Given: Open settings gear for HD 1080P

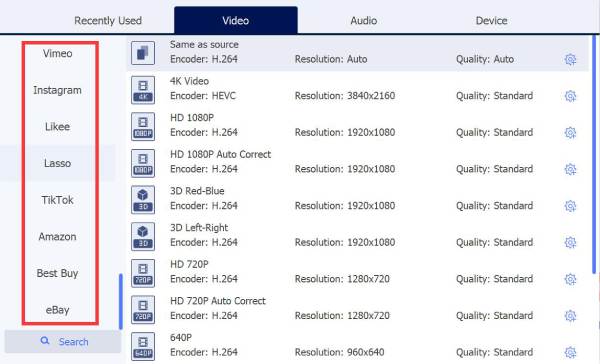Looking at the screenshot, I should (x=570, y=133).
